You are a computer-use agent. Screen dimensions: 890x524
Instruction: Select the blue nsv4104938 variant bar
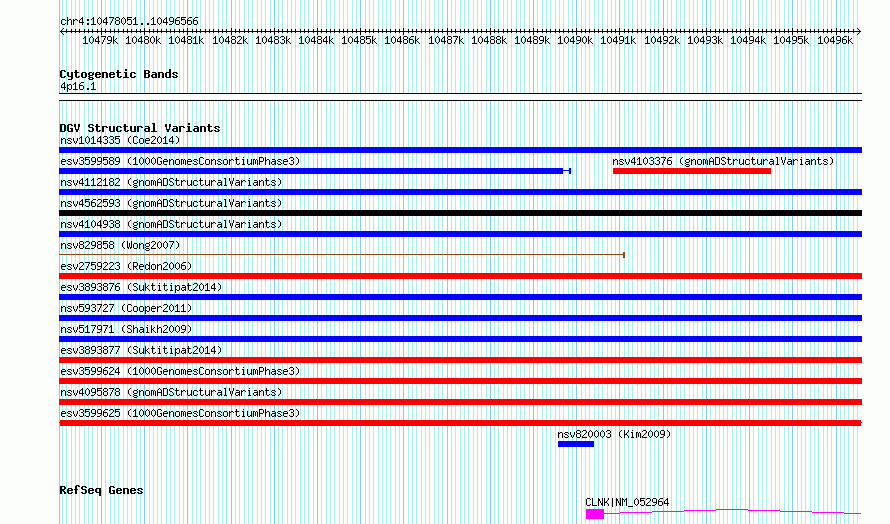(x=460, y=234)
